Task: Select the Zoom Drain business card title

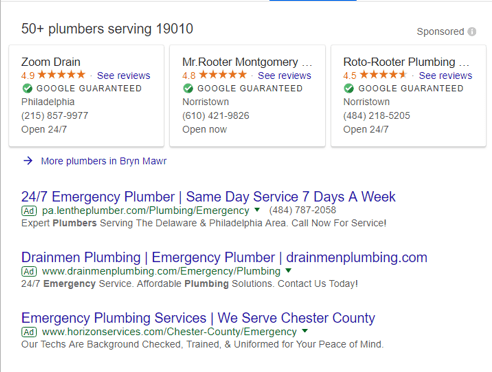Action: (51, 62)
